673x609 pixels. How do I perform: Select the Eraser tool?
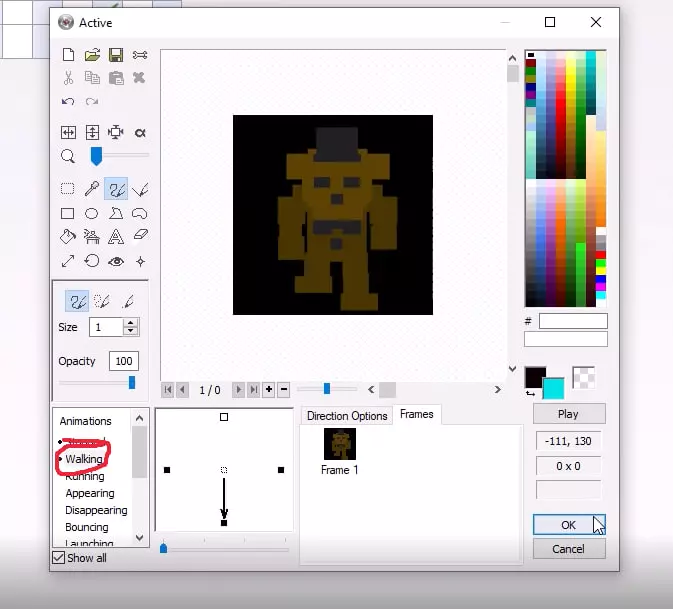(x=140, y=235)
